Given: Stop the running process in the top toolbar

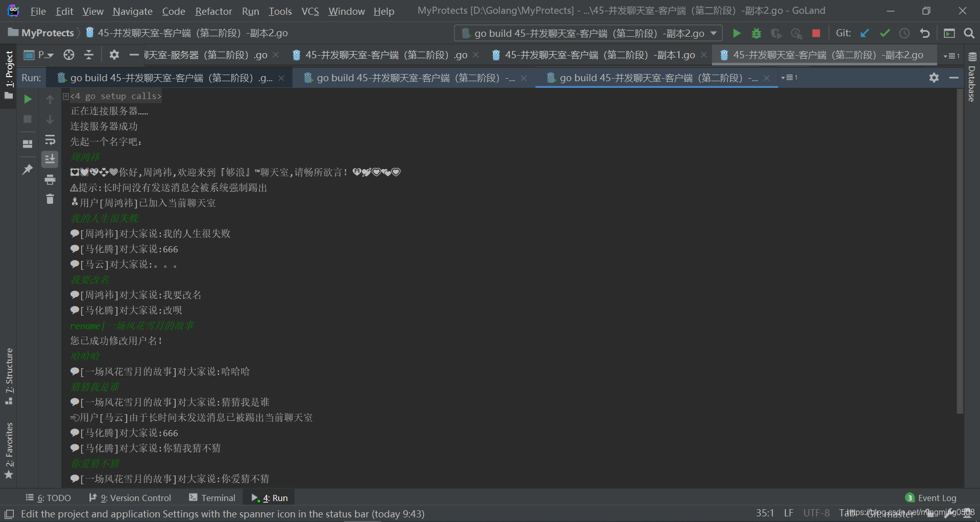Looking at the screenshot, I should coord(816,33).
